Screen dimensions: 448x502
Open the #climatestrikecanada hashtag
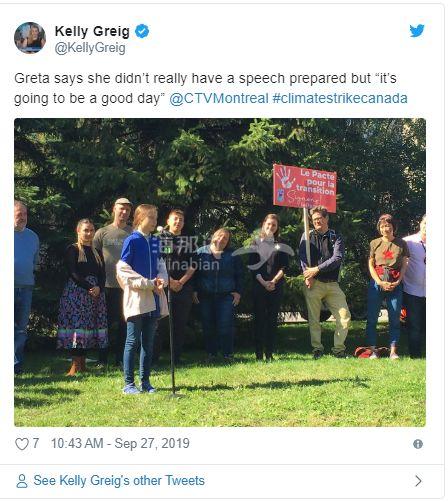[x=340, y=98]
